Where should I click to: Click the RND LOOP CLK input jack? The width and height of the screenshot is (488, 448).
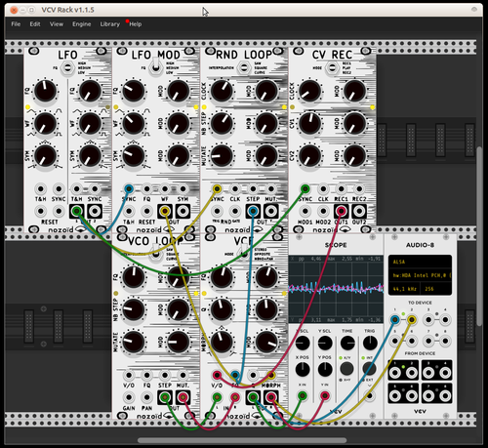[235, 188]
